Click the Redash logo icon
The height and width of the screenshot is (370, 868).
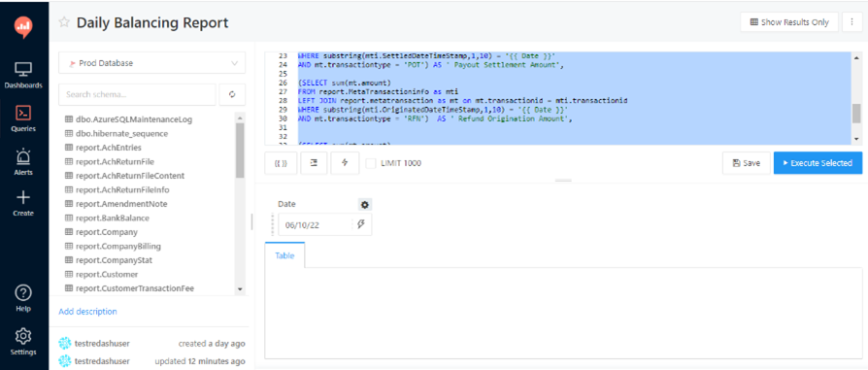[23, 26]
